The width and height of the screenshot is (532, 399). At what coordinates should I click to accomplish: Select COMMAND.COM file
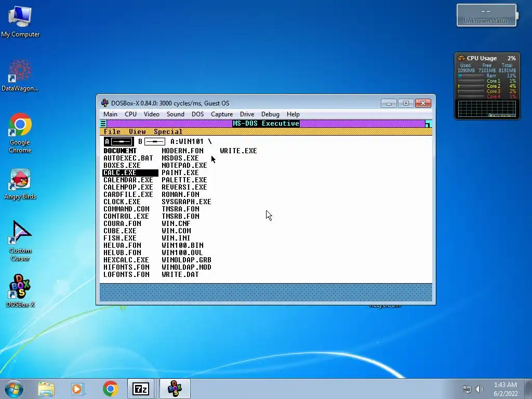[x=126, y=209]
